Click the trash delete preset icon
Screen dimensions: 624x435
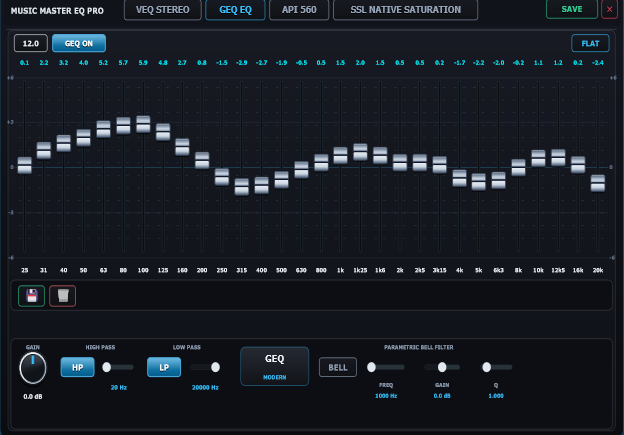[62, 296]
